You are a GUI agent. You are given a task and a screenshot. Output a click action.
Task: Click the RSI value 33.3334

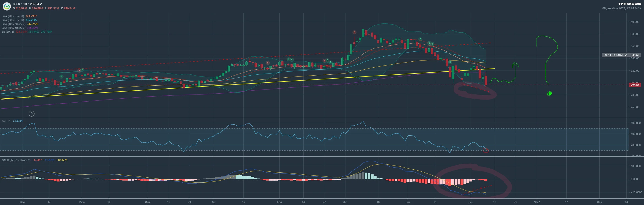click(18, 121)
